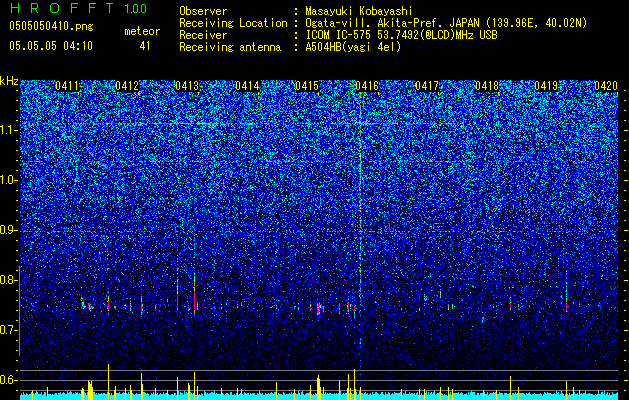Click the antenna text A504HB(yagi 4el)
This screenshot has height=400, width=629.
click(353, 47)
